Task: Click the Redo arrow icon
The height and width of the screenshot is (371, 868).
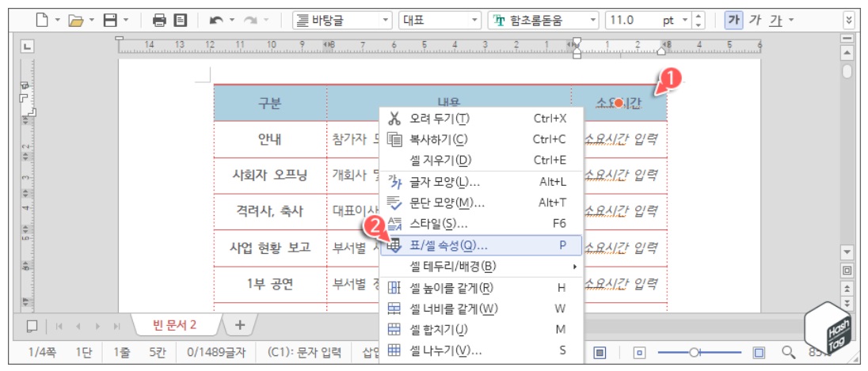Action: (251, 21)
